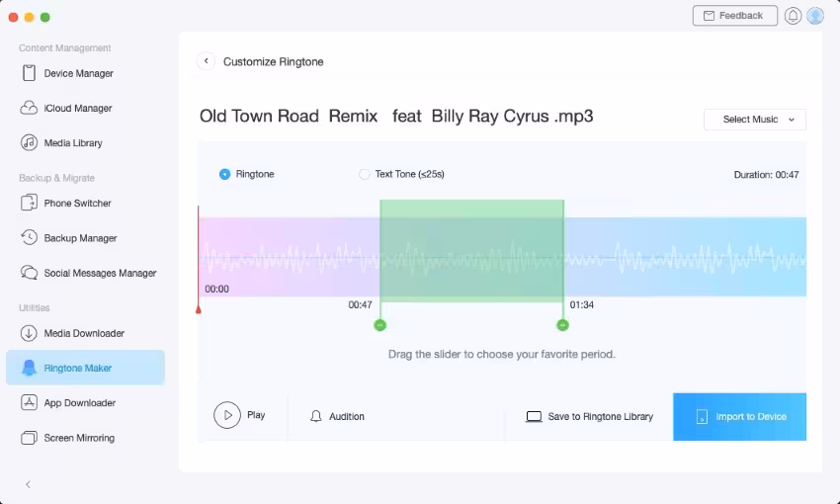Click the Backup Manager clock icon
Screen dimensions: 840x504
point(29,238)
